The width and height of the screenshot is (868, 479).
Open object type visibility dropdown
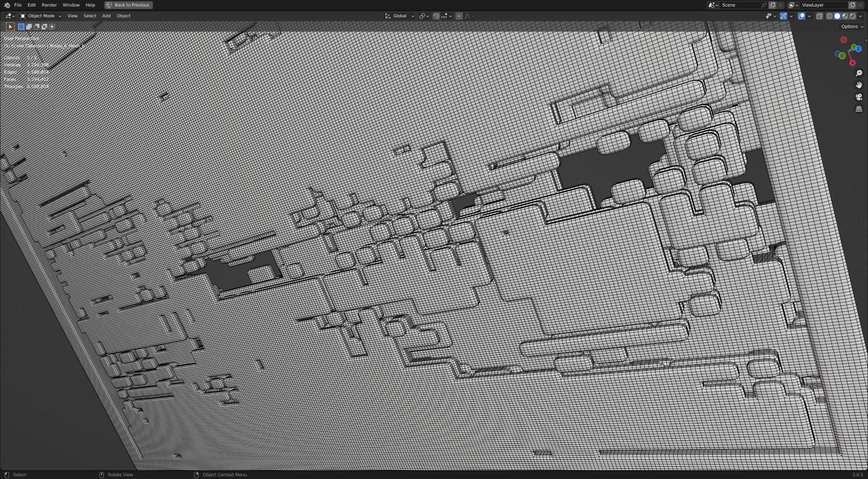(x=771, y=16)
